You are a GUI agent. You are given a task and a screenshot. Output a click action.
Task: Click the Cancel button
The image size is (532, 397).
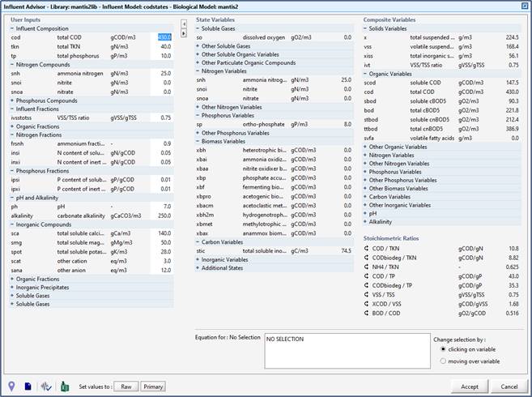tap(509, 386)
